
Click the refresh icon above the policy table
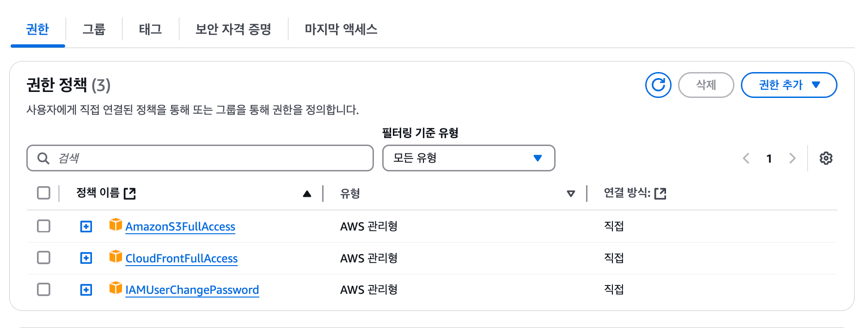coord(658,85)
